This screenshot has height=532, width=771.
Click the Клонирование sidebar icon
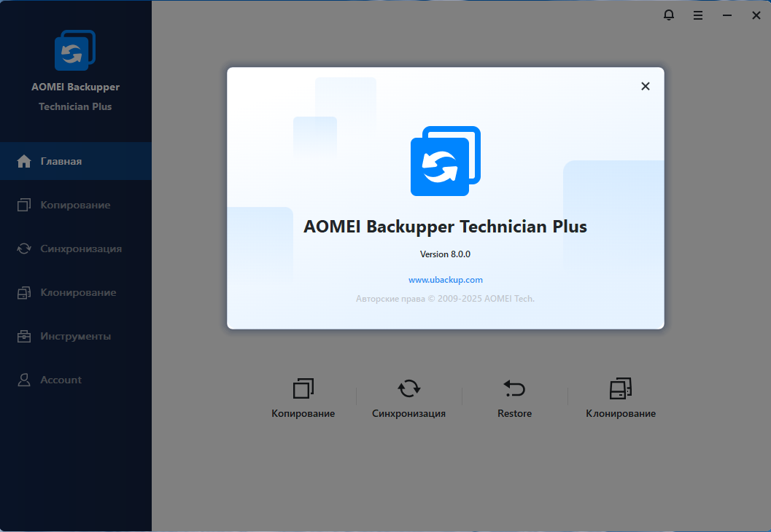point(25,292)
